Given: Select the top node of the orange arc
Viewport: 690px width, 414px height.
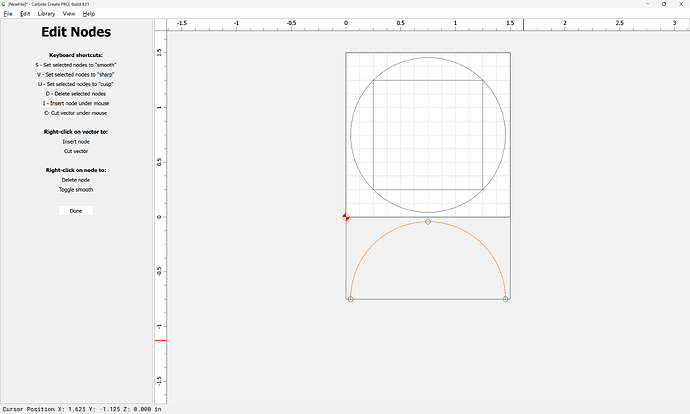Looking at the screenshot, I should (428, 222).
